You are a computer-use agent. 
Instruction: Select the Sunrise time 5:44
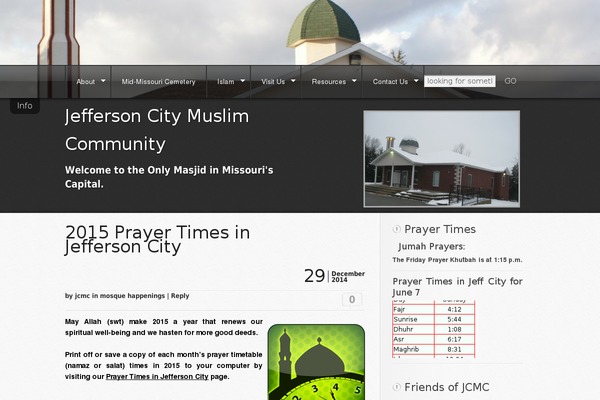click(x=455, y=319)
